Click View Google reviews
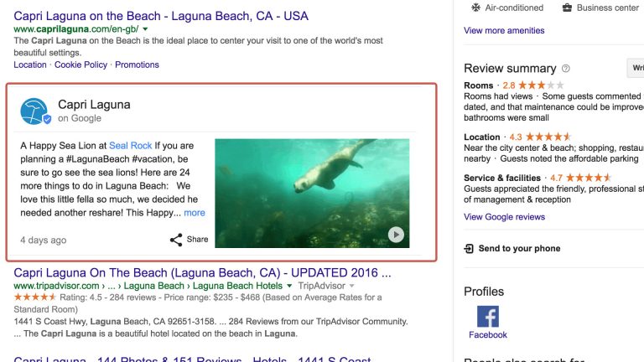The width and height of the screenshot is (644, 362). [x=504, y=217]
